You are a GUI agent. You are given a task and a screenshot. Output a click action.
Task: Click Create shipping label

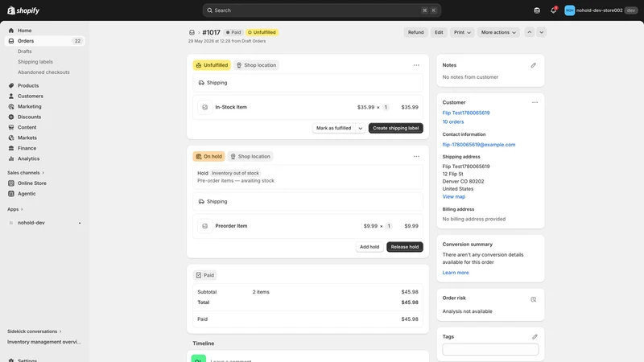(395, 129)
